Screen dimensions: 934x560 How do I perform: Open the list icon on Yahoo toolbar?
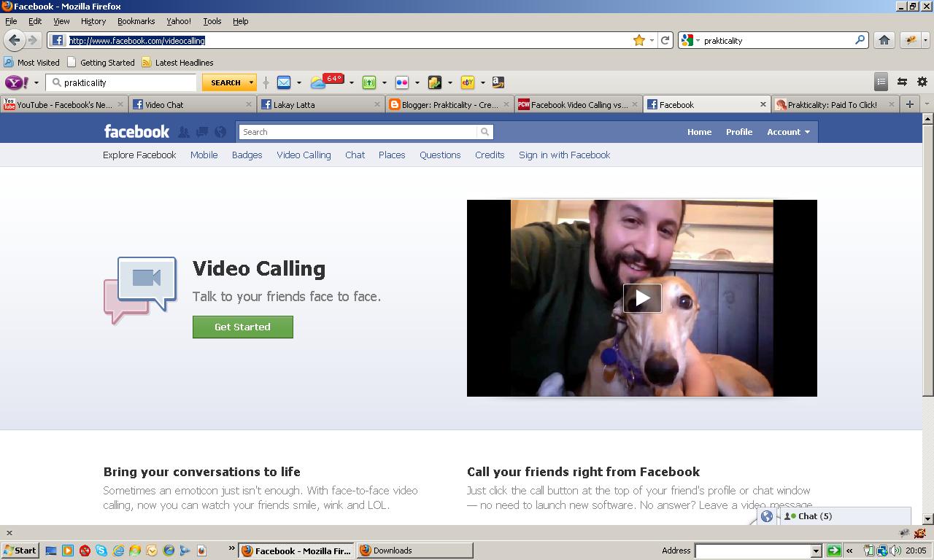click(x=881, y=82)
